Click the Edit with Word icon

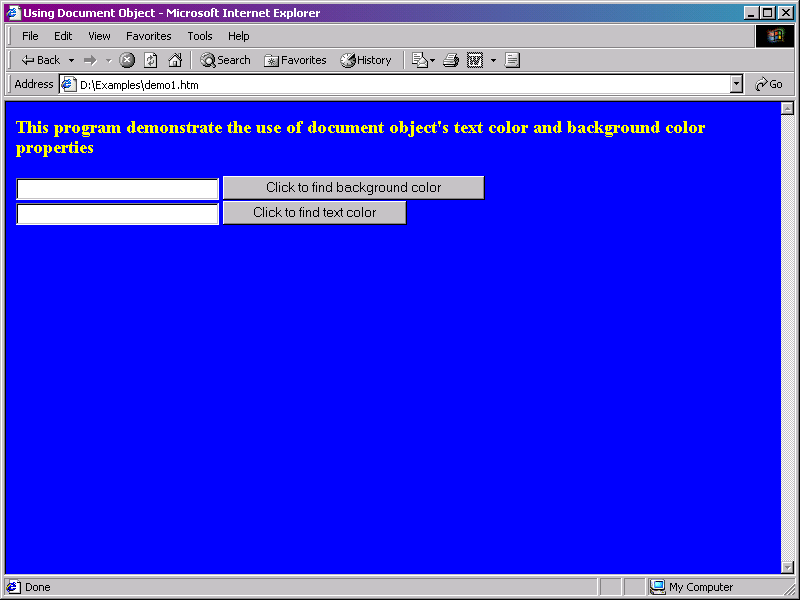[x=475, y=60]
